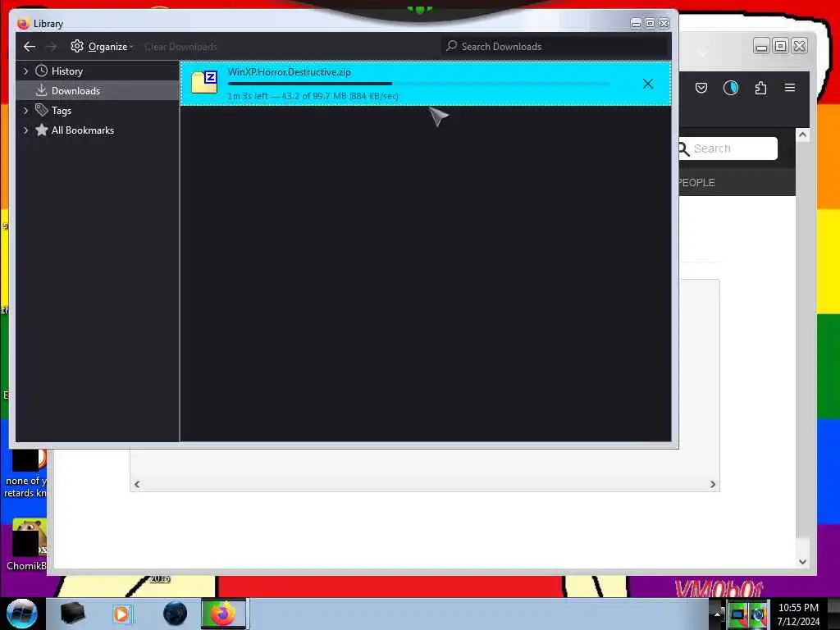
Task: Focus the Search Downloads field
Action: [x=556, y=47]
